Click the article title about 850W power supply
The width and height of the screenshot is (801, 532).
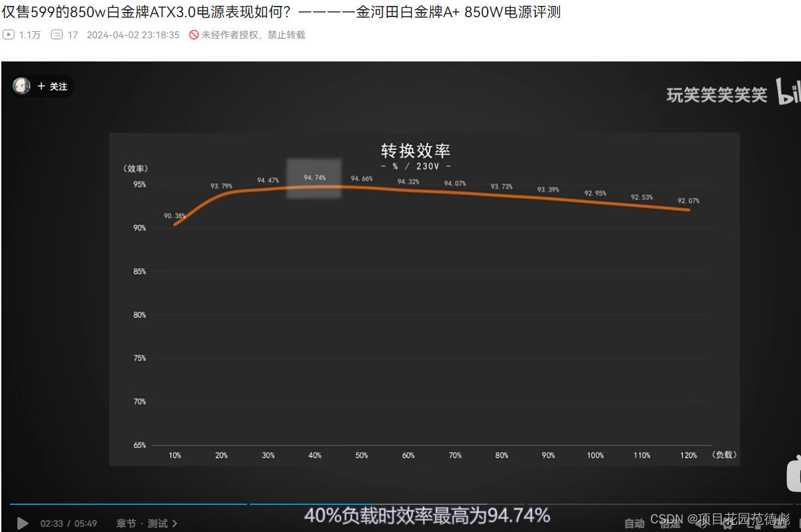[281, 12]
